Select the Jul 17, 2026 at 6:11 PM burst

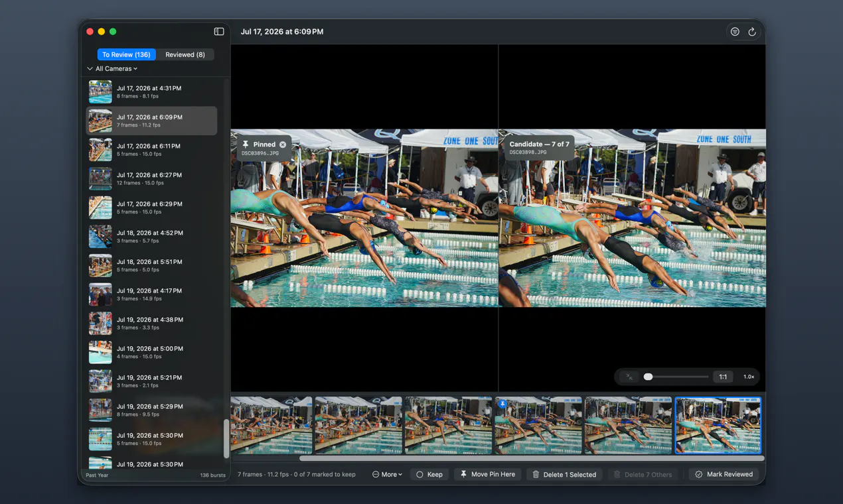152,150
